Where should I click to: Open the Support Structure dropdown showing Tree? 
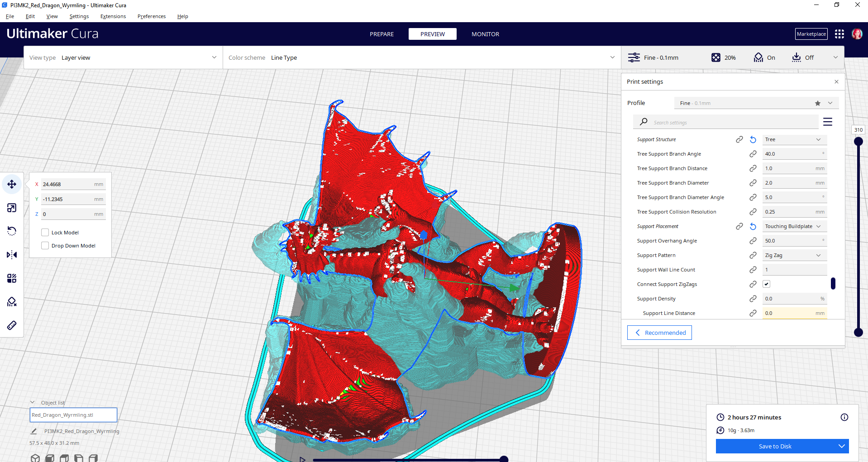pos(794,139)
